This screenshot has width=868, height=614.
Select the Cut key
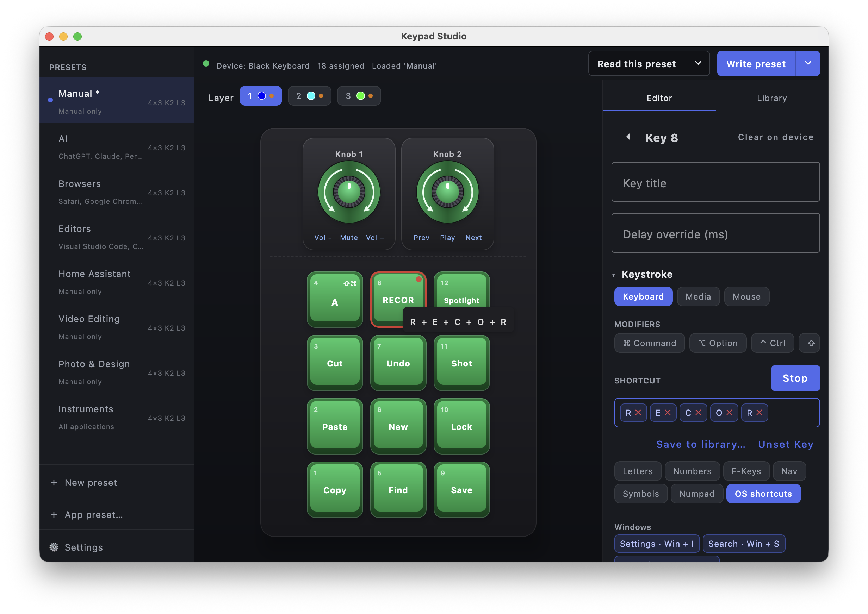pos(335,363)
